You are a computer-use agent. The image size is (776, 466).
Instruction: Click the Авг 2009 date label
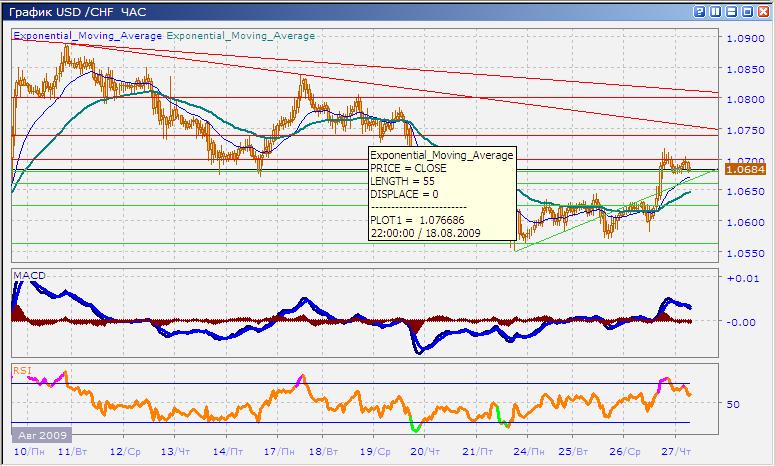(42, 436)
